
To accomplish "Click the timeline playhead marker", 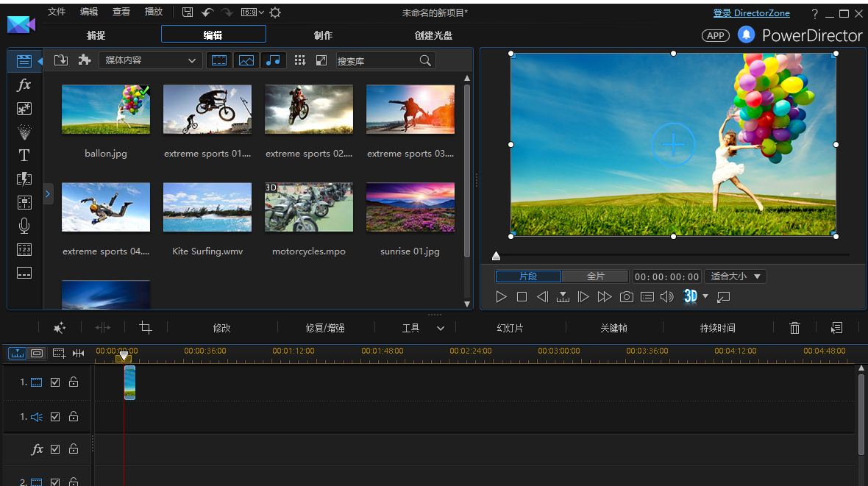I will point(124,356).
